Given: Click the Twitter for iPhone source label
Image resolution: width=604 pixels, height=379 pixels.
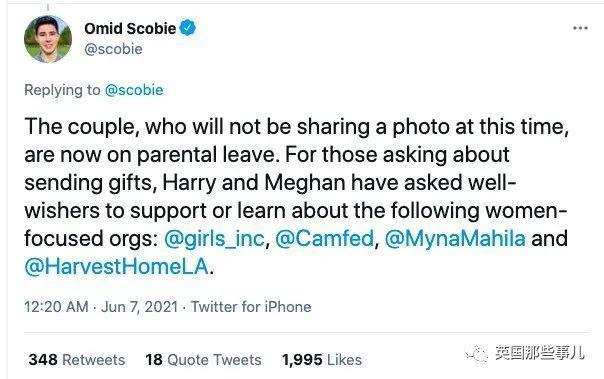Looking at the screenshot, I should coord(251,307).
